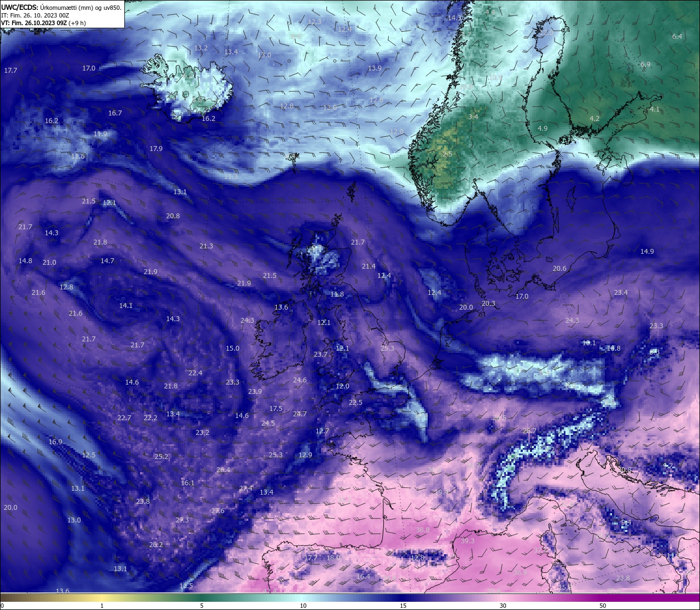Click the value 12.7 near Cornwall
This screenshot has width=700, height=610.
pyautogui.click(x=323, y=431)
